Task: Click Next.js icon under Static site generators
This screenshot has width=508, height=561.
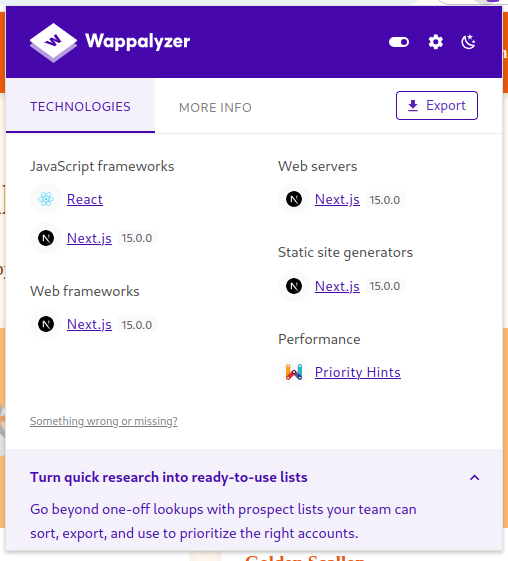Action: (x=294, y=286)
